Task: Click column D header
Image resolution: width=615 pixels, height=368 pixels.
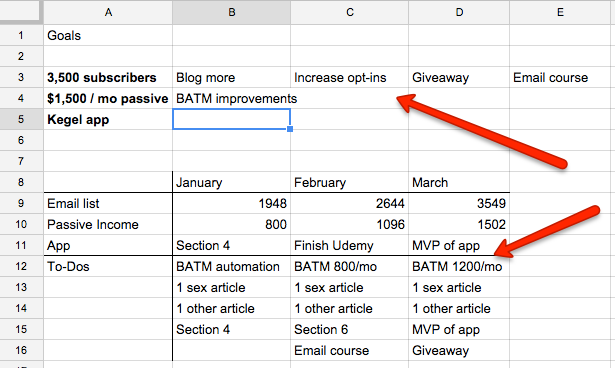Action: pos(459,12)
